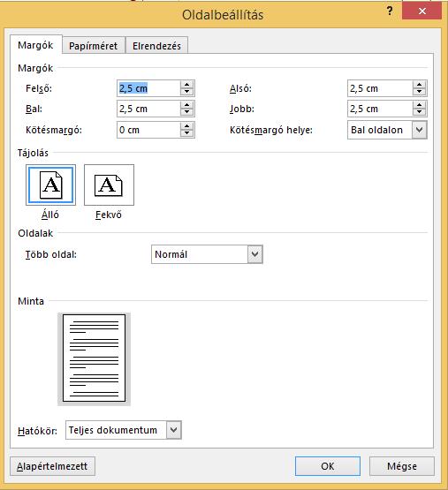Increase the Alsó margin with up arrow
The width and height of the screenshot is (448, 490).
[x=419, y=85]
